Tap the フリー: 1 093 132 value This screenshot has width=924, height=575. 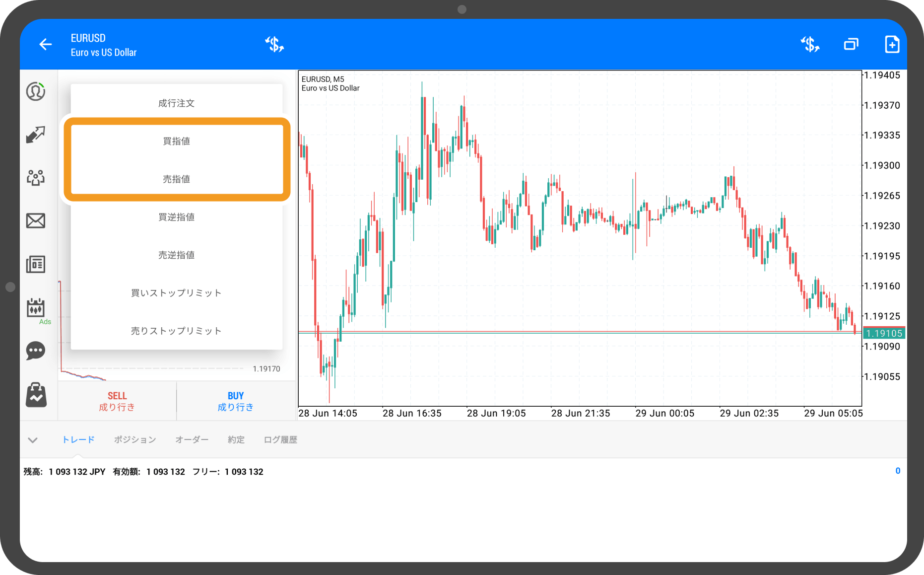pyautogui.click(x=228, y=472)
